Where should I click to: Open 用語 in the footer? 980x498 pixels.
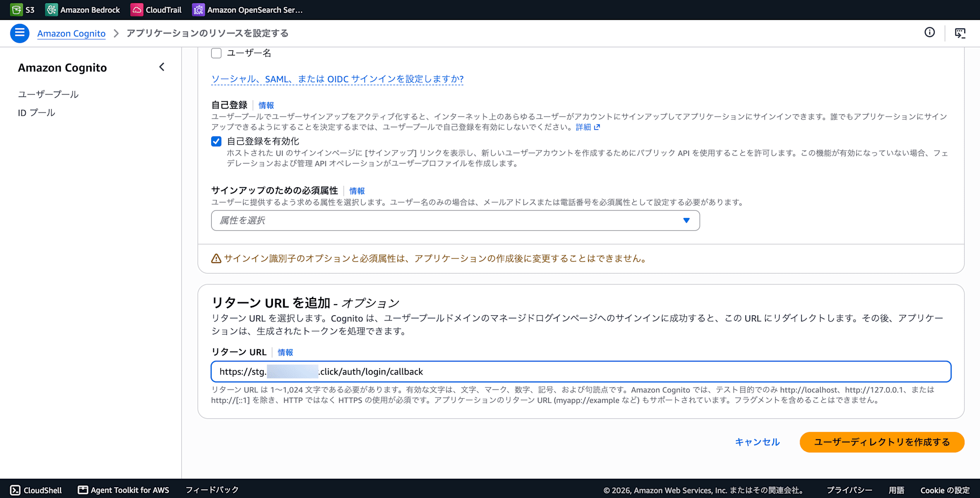click(x=896, y=490)
